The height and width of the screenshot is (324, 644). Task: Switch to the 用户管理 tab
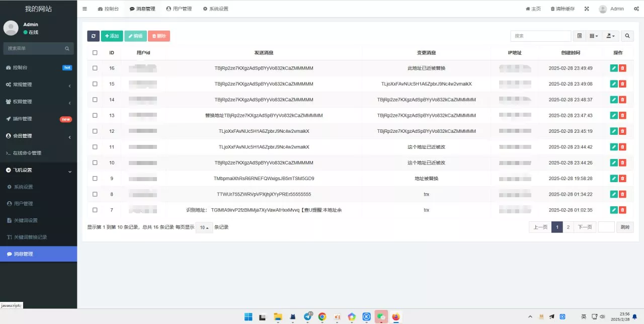tap(179, 9)
